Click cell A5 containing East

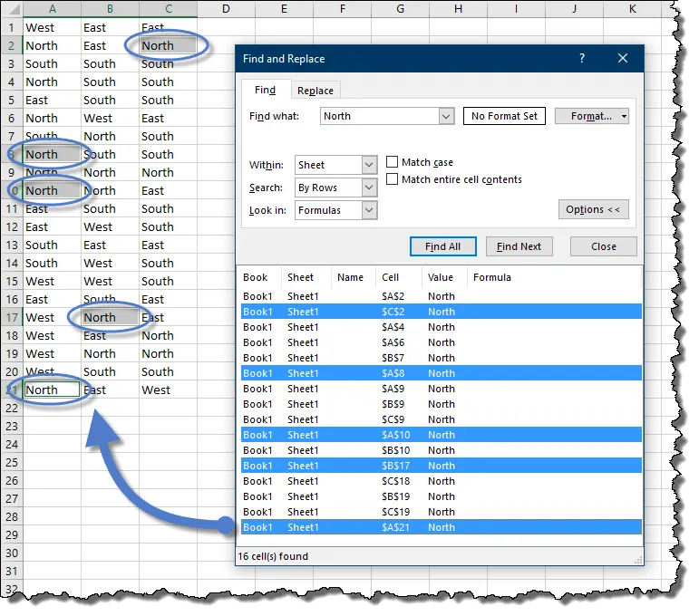point(53,101)
